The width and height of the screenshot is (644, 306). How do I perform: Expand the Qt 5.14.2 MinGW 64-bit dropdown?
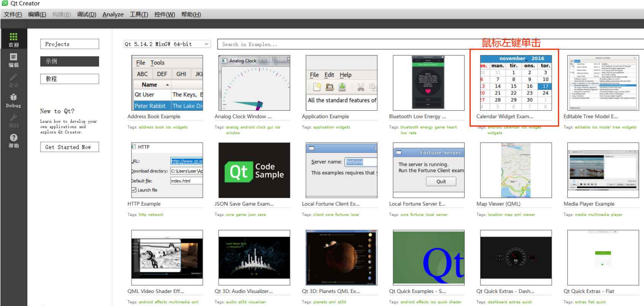167,44
